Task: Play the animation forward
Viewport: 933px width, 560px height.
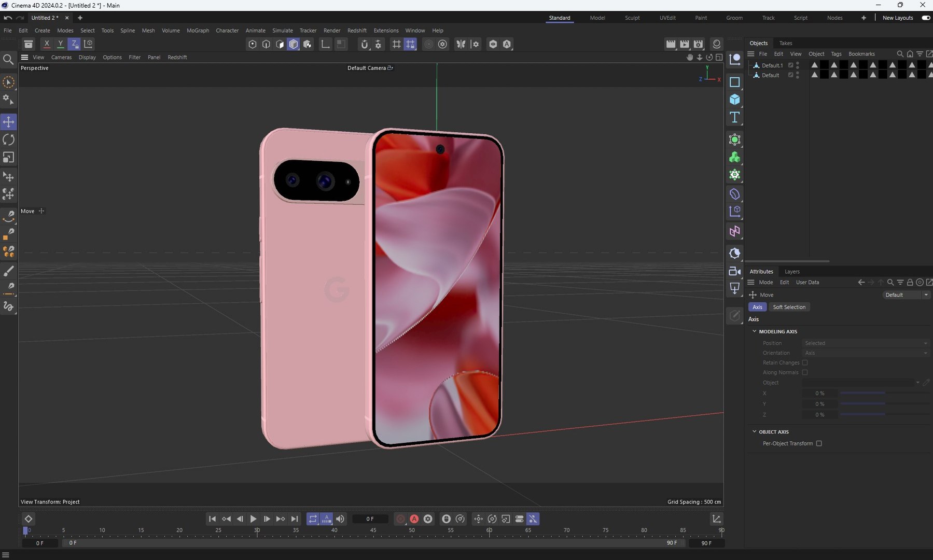Action: [253, 519]
